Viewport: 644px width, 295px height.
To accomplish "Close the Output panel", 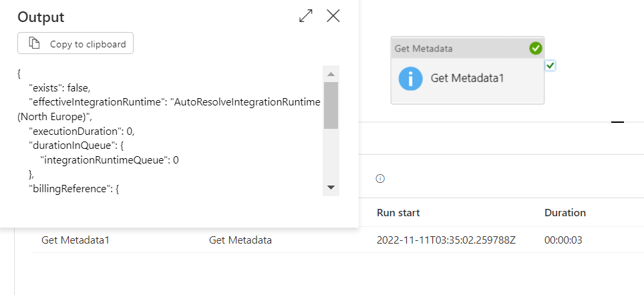I will point(333,16).
